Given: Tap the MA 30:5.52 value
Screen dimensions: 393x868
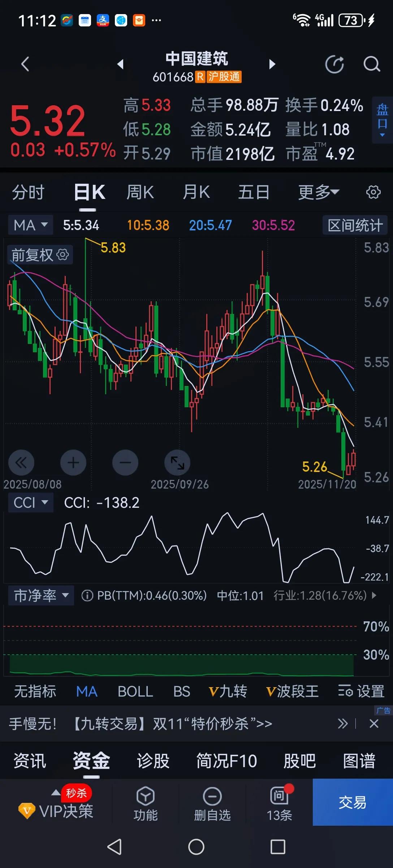Looking at the screenshot, I should click(x=273, y=225).
